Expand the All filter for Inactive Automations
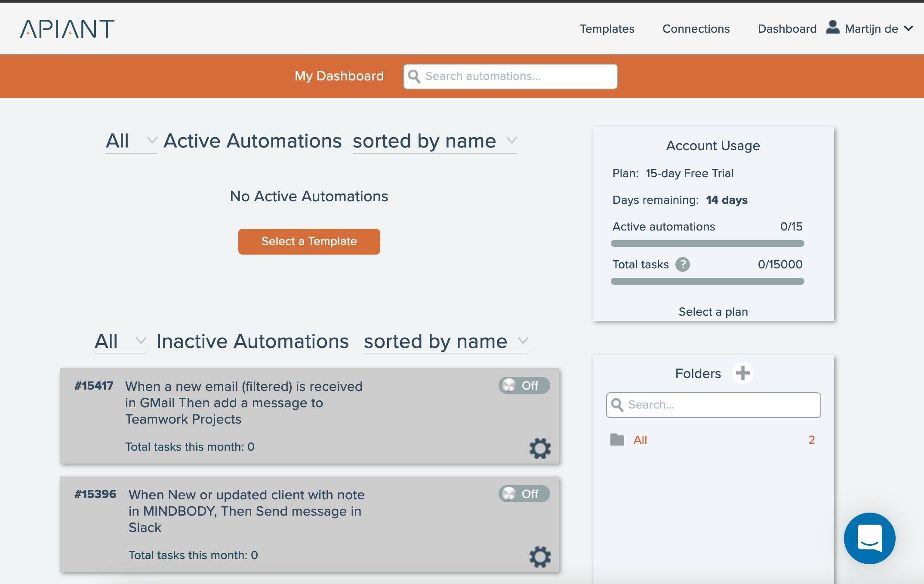This screenshot has height=584, width=924. tap(120, 341)
